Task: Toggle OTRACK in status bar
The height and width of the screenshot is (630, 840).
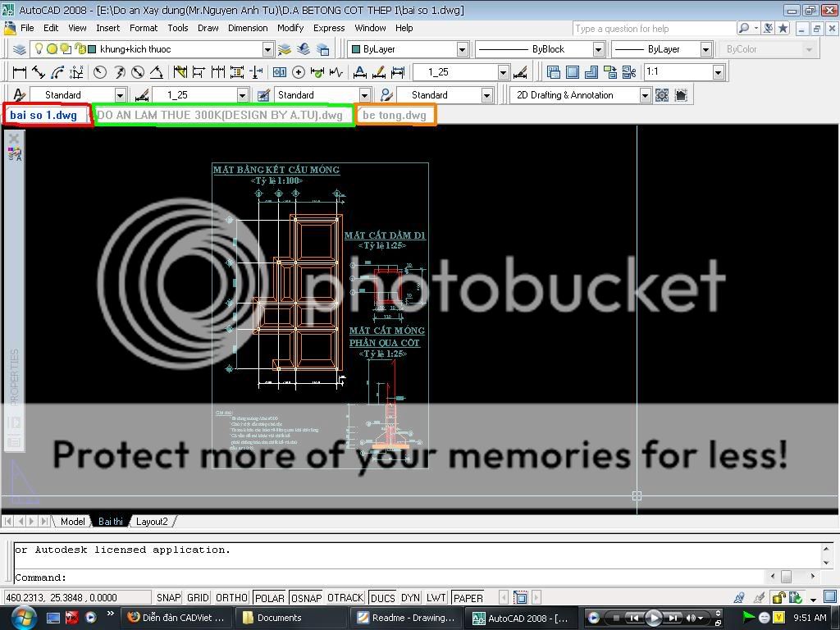Action: click(345, 597)
